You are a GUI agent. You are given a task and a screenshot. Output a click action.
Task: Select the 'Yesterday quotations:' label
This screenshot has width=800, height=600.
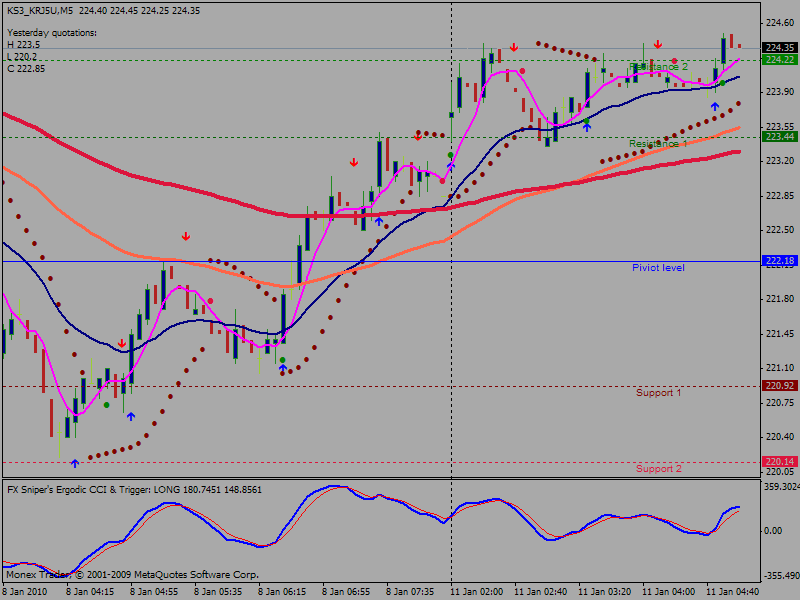coord(52,33)
